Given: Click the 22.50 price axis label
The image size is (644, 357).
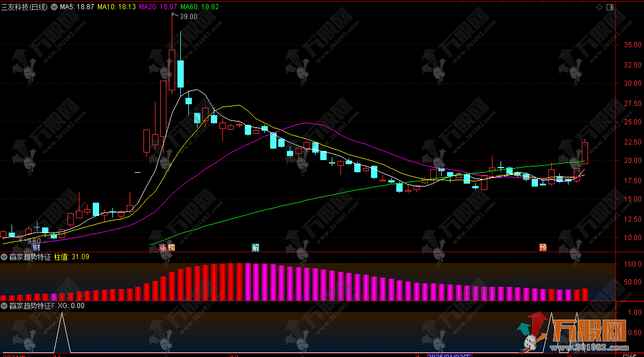Looking at the screenshot, I should (632, 142).
